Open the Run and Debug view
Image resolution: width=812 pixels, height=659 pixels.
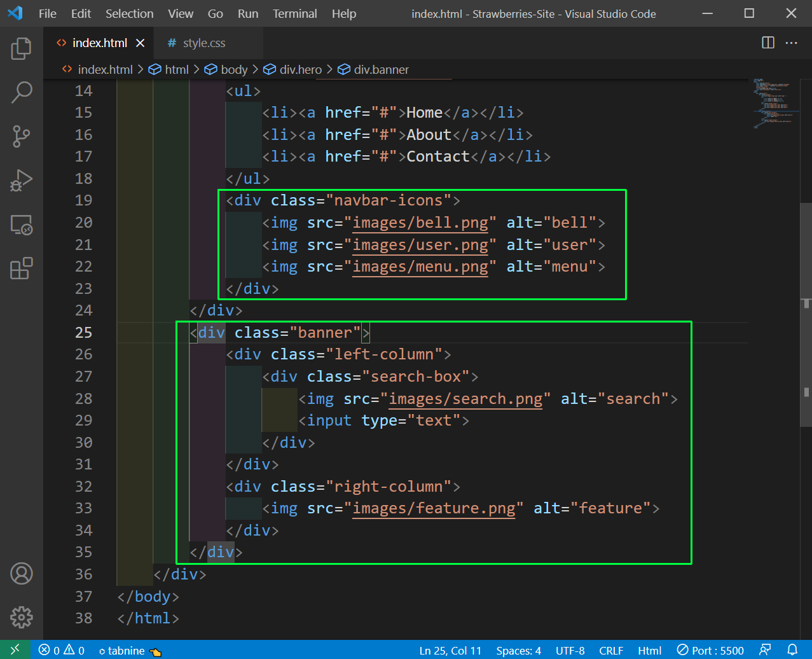click(21, 181)
